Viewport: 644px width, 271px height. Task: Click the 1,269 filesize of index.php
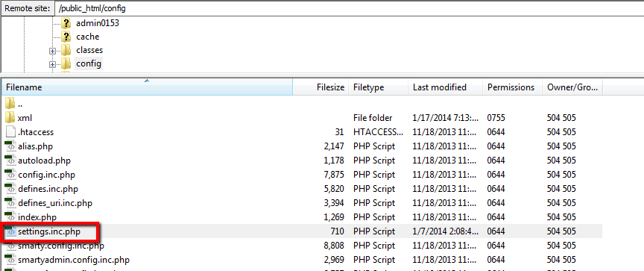[334, 217]
